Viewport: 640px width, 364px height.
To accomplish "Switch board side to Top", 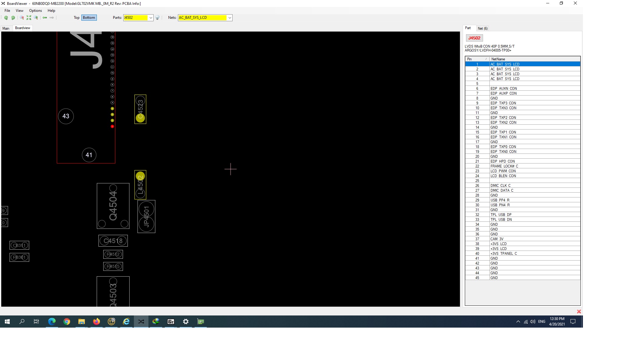I will [77, 18].
